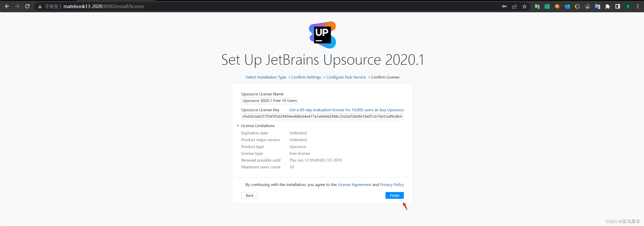Viewport: 644px width, 226px height.
Task: Open the 60-day evaluation license link
Action: (x=331, y=110)
